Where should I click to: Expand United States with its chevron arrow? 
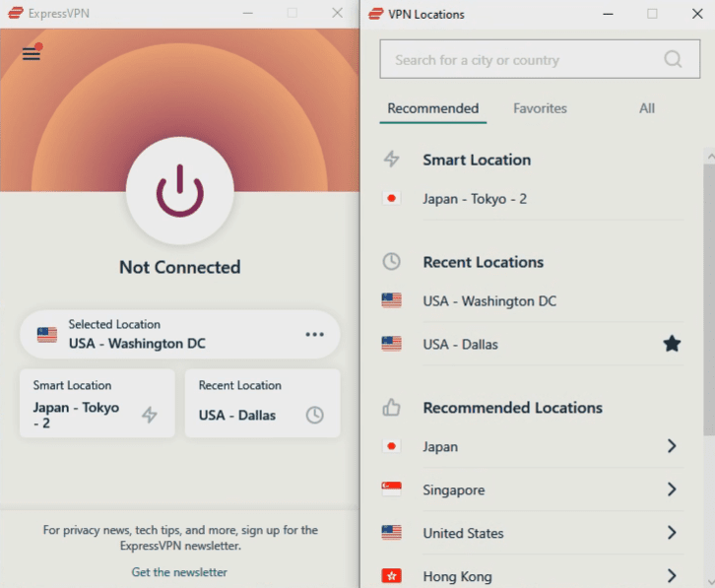pos(672,532)
